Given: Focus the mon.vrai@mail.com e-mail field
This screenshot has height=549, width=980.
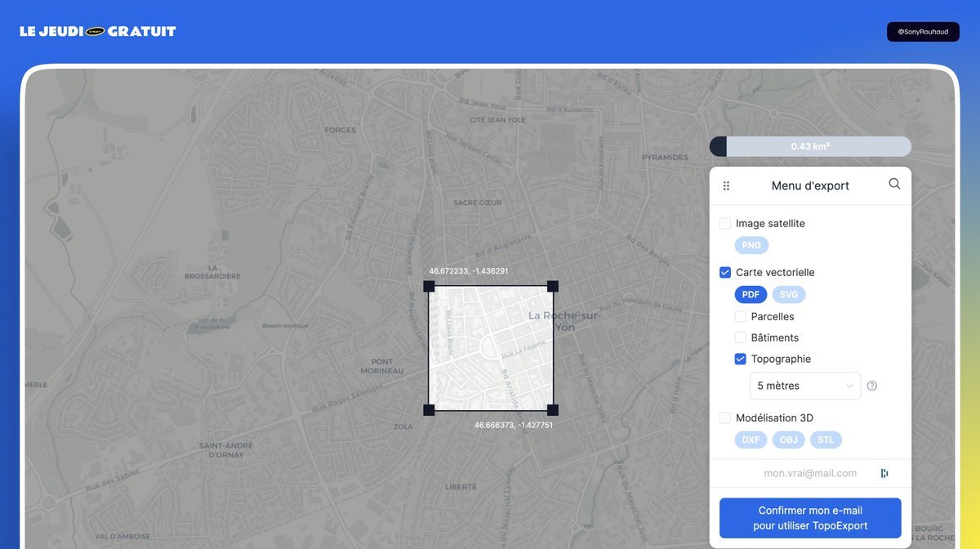Looking at the screenshot, I should point(810,473).
